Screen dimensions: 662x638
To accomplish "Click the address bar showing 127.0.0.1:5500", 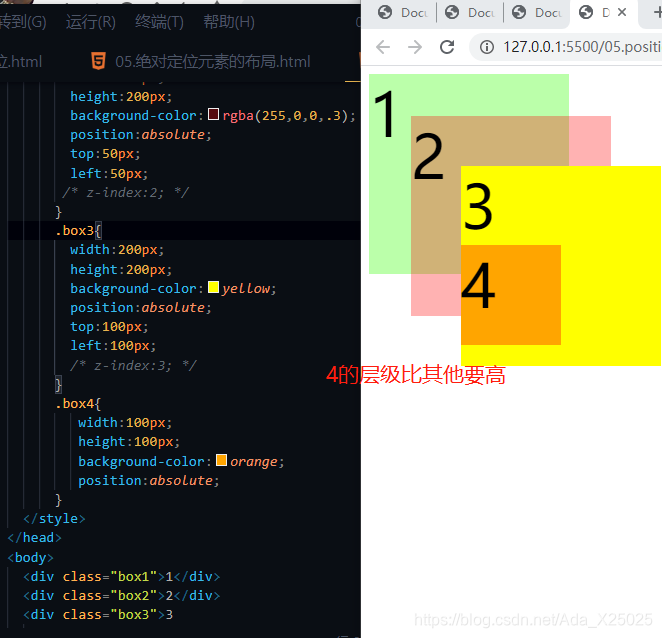I will tap(566, 47).
